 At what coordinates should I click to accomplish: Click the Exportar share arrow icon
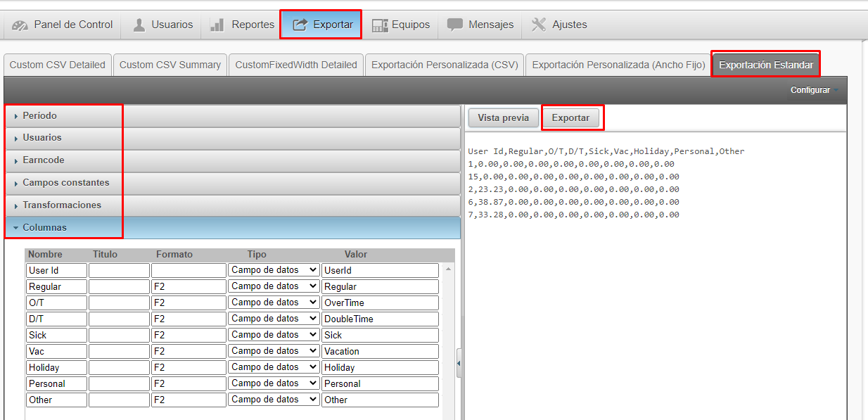(x=300, y=25)
